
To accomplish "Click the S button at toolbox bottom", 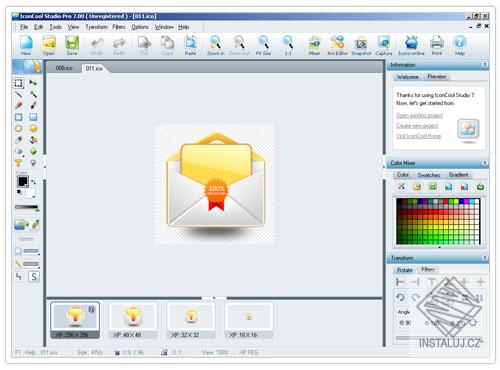I will pos(34,277).
